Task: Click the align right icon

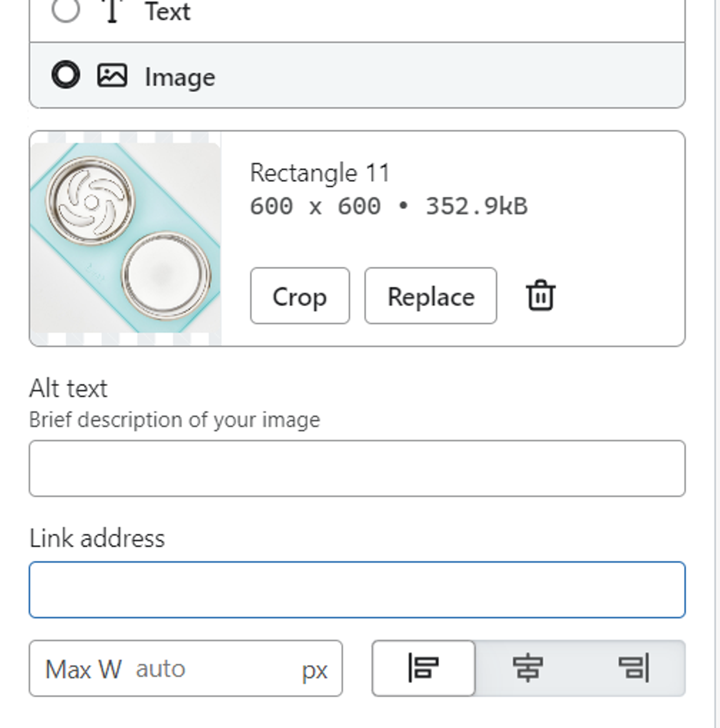Action: pyautogui.click(x=634, y=668)
